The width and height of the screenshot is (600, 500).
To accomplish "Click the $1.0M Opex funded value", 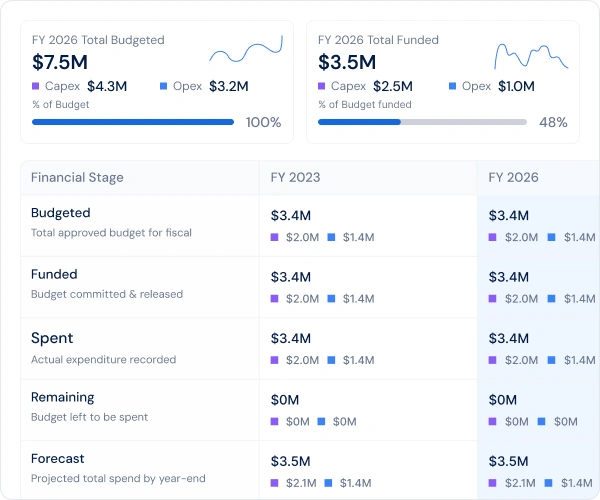I will pyautogui.click(x=516, y=86).
